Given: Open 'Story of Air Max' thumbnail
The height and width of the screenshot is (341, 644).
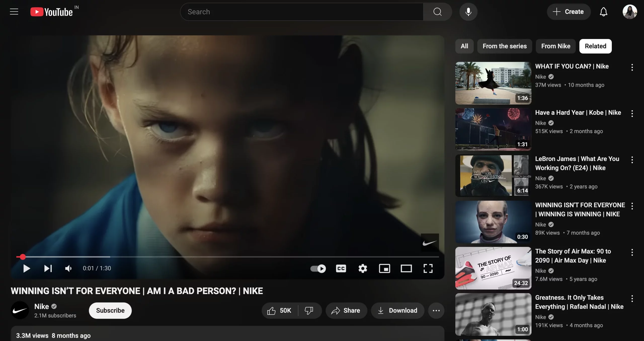Looking at the screenshot, I should [493, 268].
